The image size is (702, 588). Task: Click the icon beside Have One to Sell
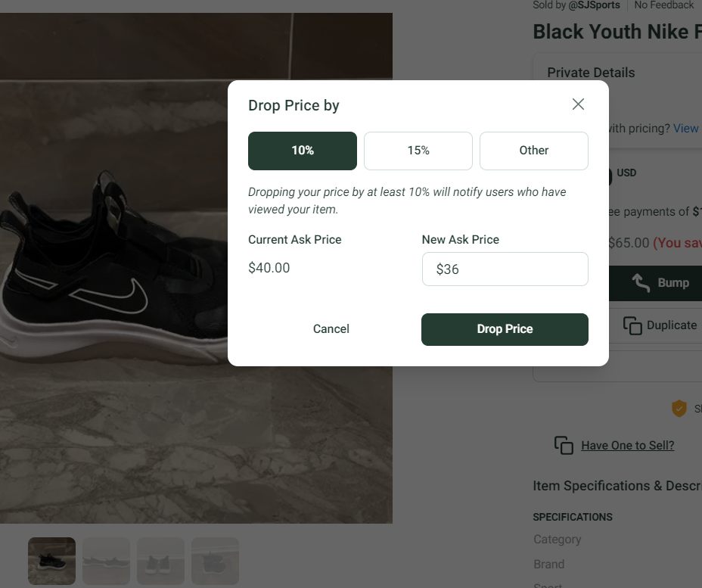564,445
